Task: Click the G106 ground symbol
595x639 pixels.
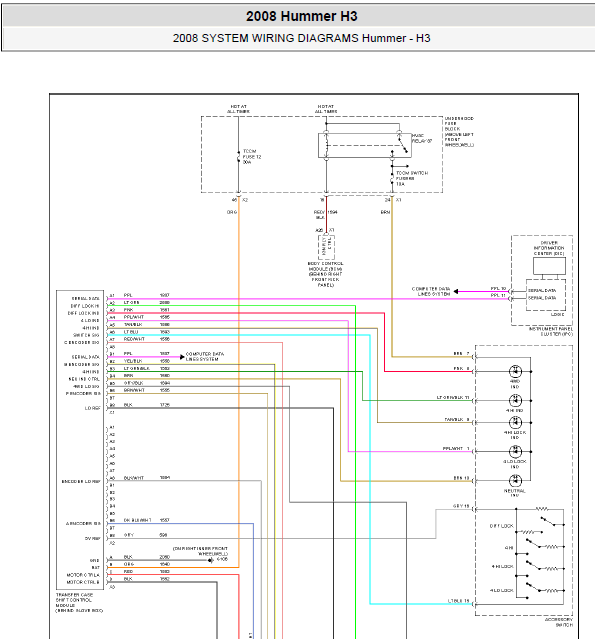Action: (x=211, y=560)
